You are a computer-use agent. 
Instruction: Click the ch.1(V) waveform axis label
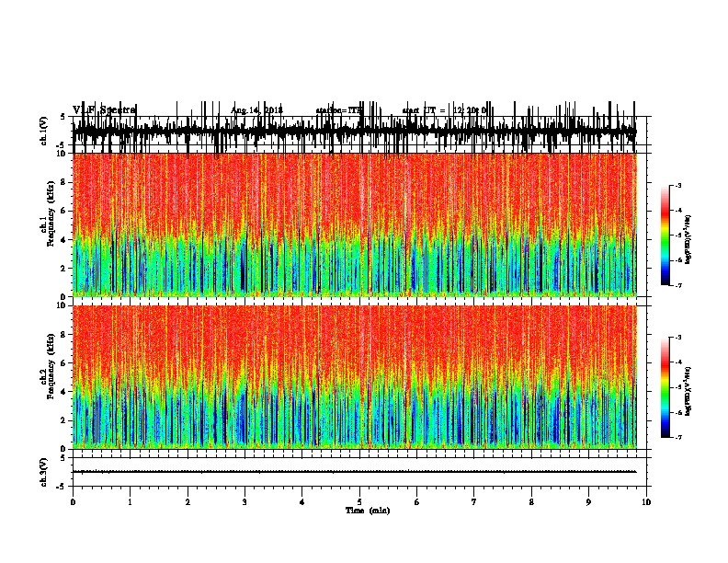(x=44, y=131)
